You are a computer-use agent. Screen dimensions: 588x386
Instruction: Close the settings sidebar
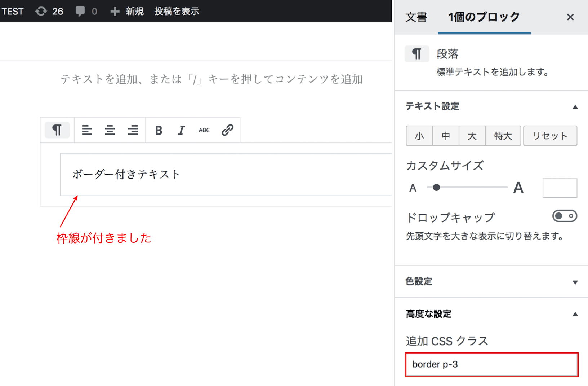click(x=570, y=17)
